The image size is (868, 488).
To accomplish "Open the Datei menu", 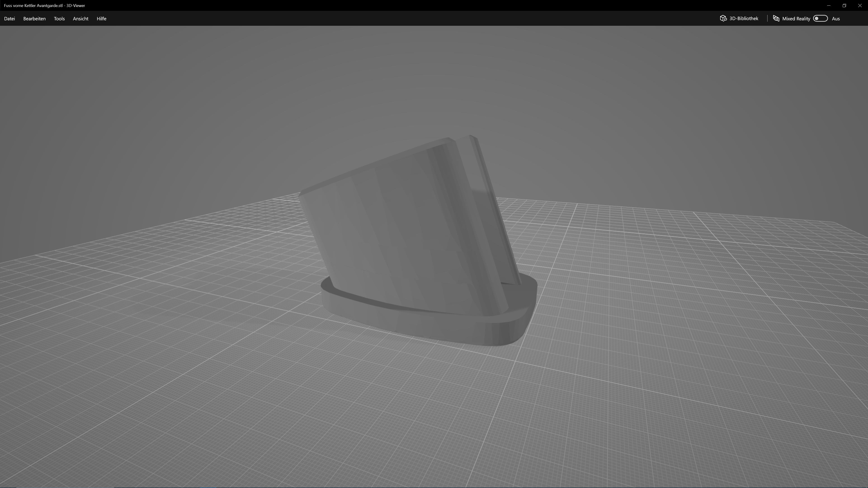I will pyautogui.click(x=9, y=19).
